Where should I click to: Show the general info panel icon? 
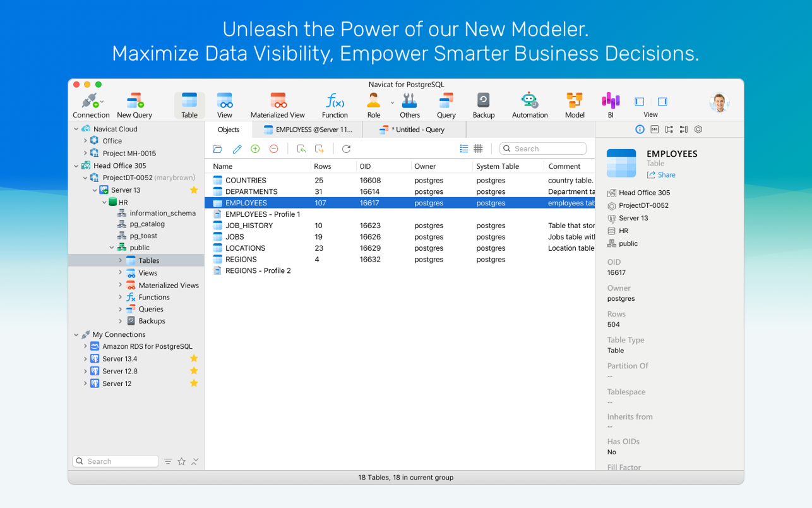pyautogui.click(x=640, y=130)
